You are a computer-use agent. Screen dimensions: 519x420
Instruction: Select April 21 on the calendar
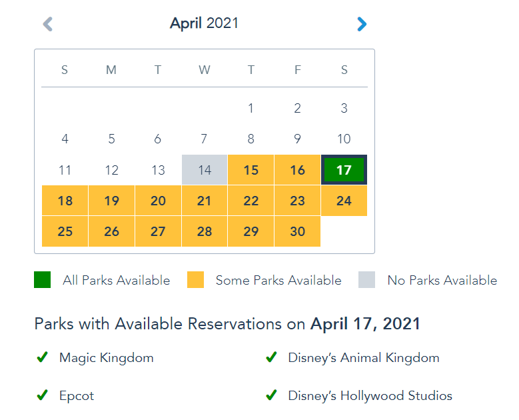[205, 201]
